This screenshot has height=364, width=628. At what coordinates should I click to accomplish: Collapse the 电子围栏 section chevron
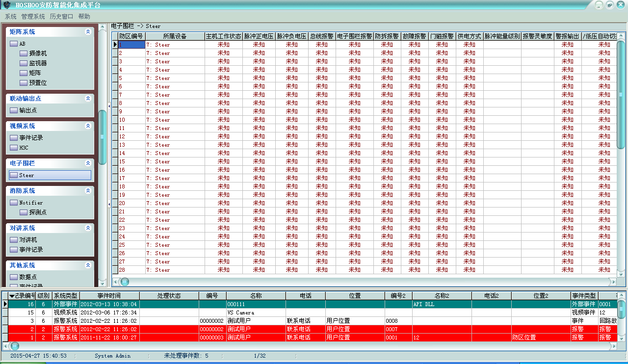(88, 163)
